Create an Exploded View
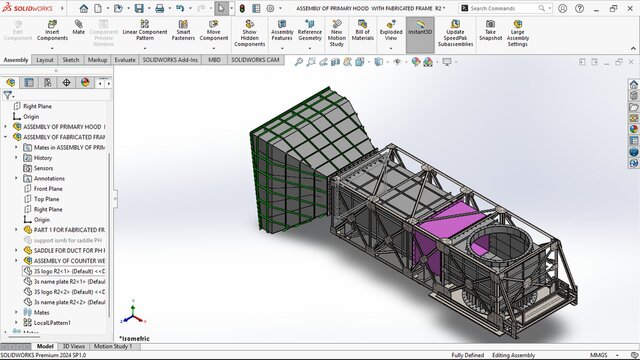The height and width of the screenshot is (360, 640). [x=391, y=31]
